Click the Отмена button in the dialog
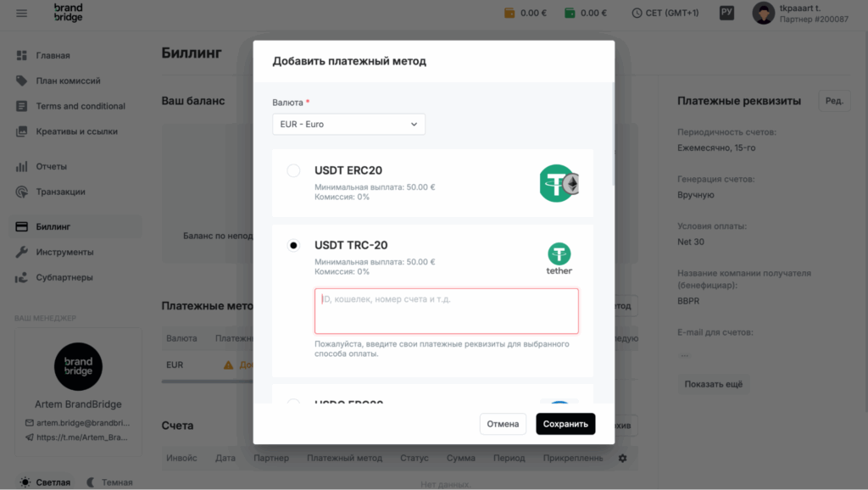The image size is (868, 490). (503, 424)
